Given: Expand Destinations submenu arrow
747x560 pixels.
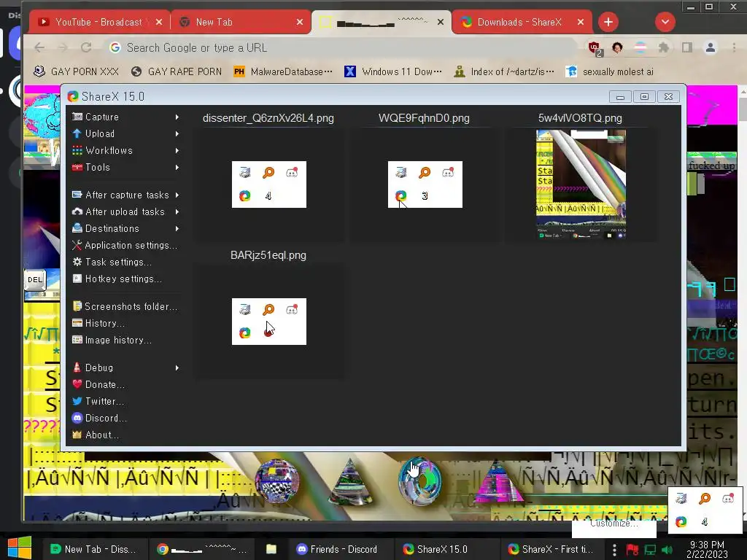Looking at the screenshot, I should [177, 228].
